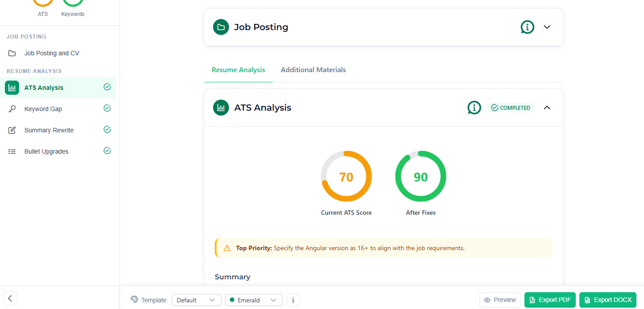The width and height of the screenshot is (644, 309).
Task: Click the Current ATS Score 70 gauge
Action: [x=346, y=177]
